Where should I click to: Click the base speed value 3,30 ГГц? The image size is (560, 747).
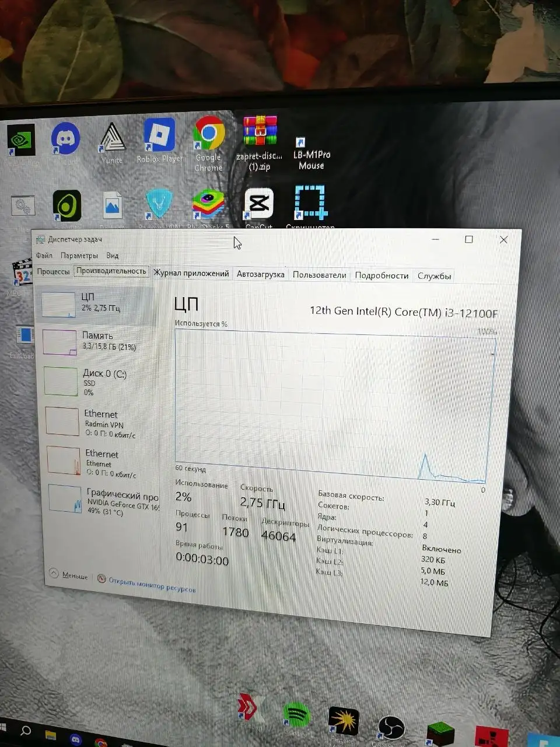439,502
